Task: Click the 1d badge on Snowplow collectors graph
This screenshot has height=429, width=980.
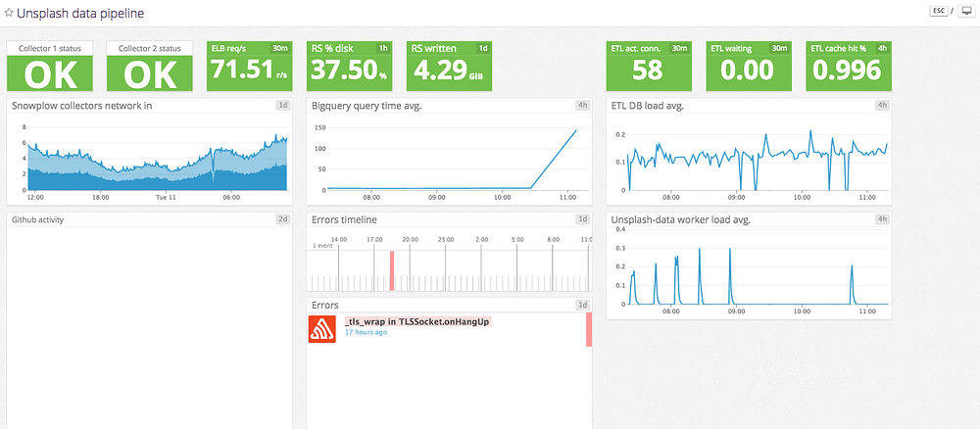Action: coord(283,106)
